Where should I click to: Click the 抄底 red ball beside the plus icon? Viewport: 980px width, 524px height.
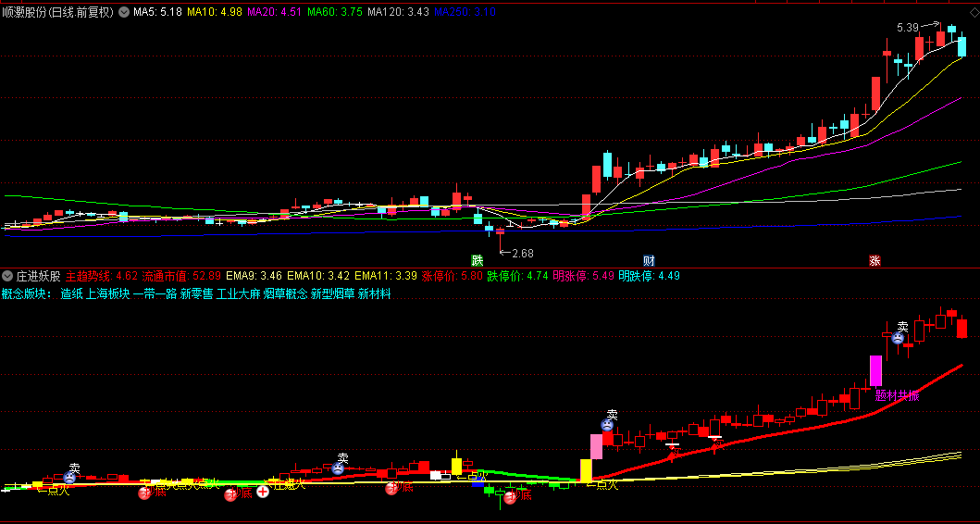click(232, 493)
